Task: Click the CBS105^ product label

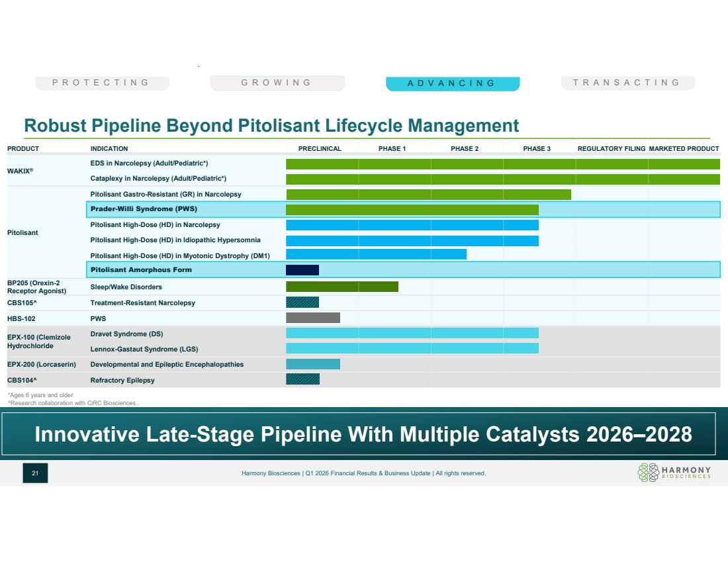Action: point(22,303)
